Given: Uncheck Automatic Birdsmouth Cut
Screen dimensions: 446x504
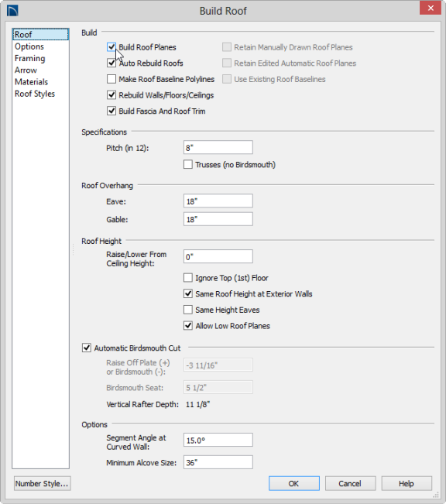Looking at the screenshot, I should pos(87,348).
